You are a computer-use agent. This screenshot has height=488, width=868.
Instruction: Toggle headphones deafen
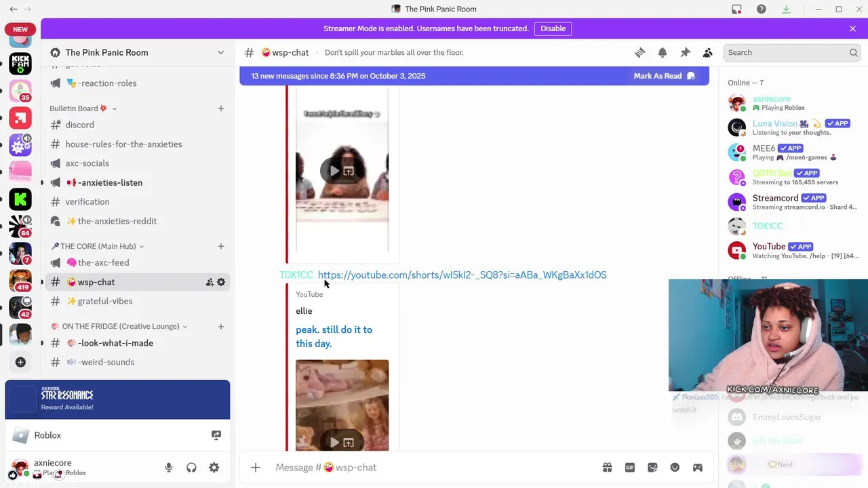coord(191,467)
